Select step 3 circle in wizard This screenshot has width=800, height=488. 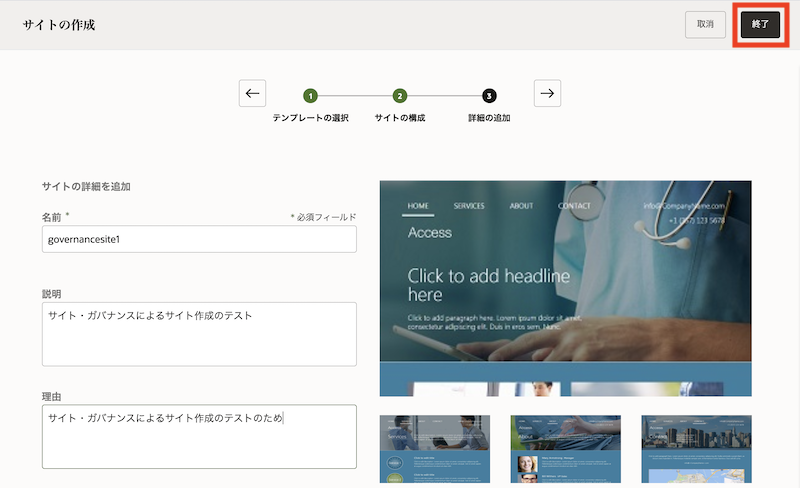[x=489, y=96]
